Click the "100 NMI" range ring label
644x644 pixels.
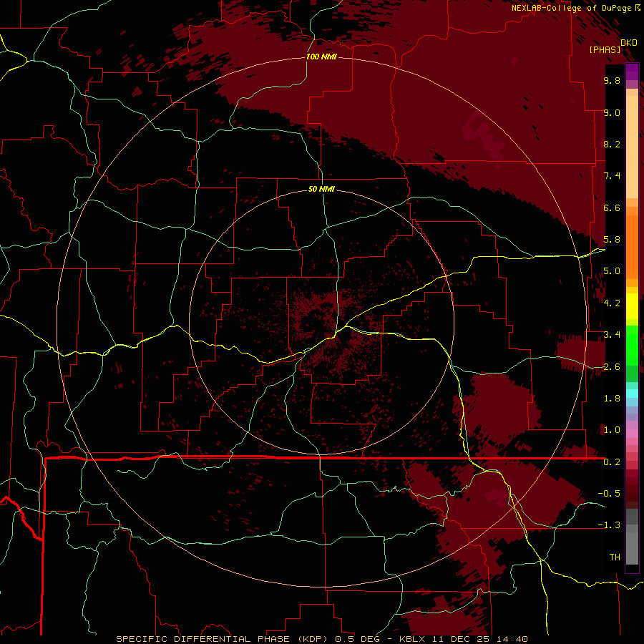coord(321,57)
